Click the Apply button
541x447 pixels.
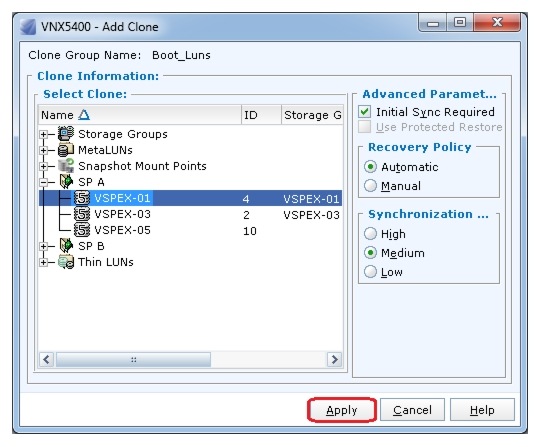coord(342,410)
